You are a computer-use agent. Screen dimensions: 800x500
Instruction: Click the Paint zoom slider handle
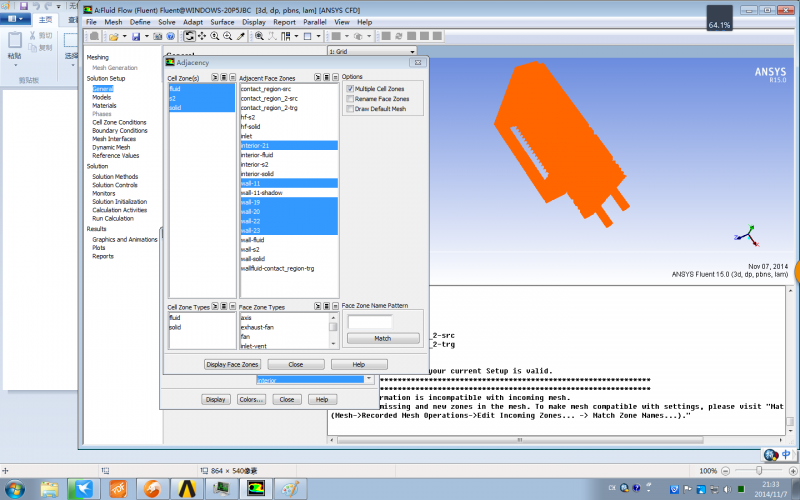(x=759, y=470)
